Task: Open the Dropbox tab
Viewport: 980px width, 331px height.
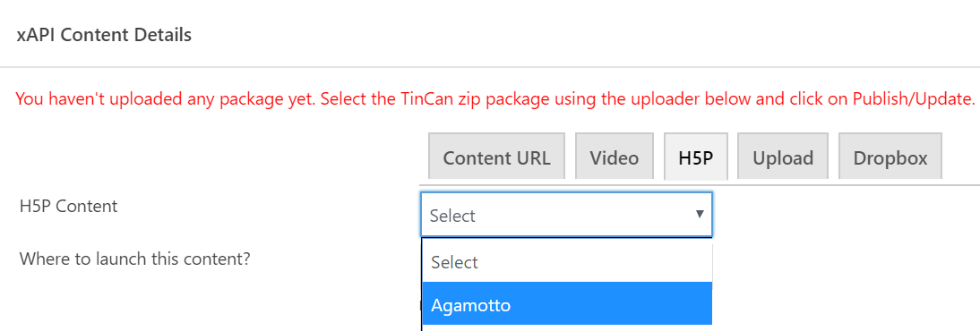Action: tap(890, 157)
